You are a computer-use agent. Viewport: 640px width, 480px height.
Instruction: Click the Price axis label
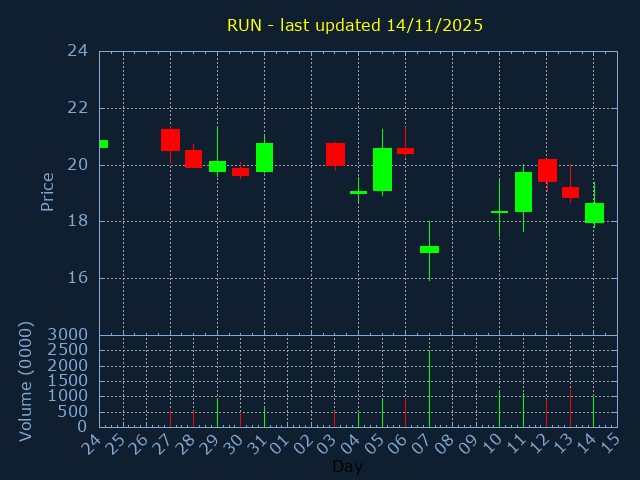click(47, 191)
